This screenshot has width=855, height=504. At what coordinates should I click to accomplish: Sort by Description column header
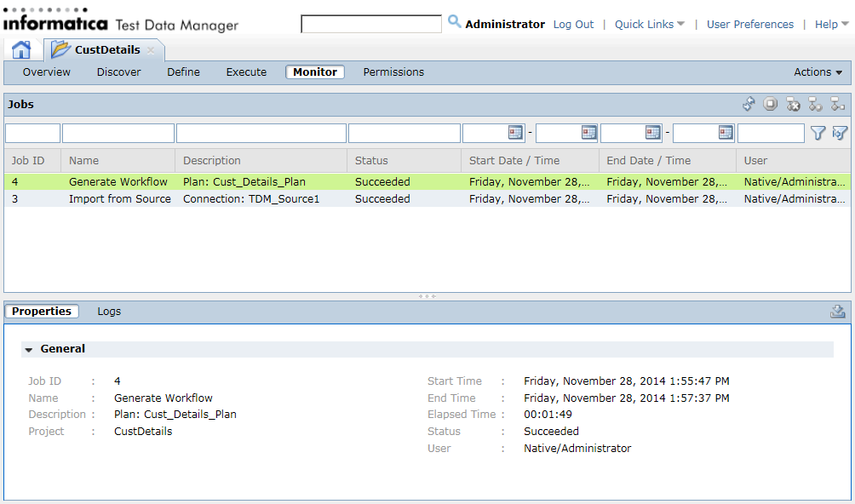[x=261, y=161]
